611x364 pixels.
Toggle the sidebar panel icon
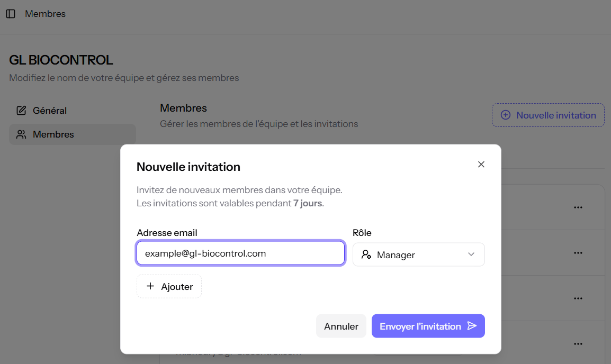(x=11, y=14)
